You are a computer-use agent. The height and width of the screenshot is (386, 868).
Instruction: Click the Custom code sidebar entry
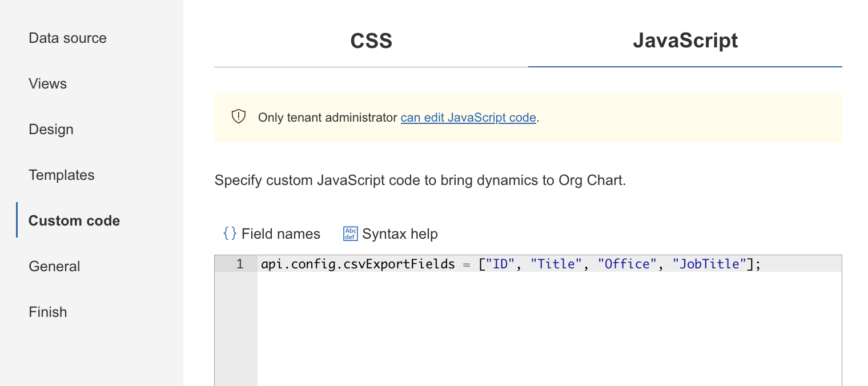(74, 220)
